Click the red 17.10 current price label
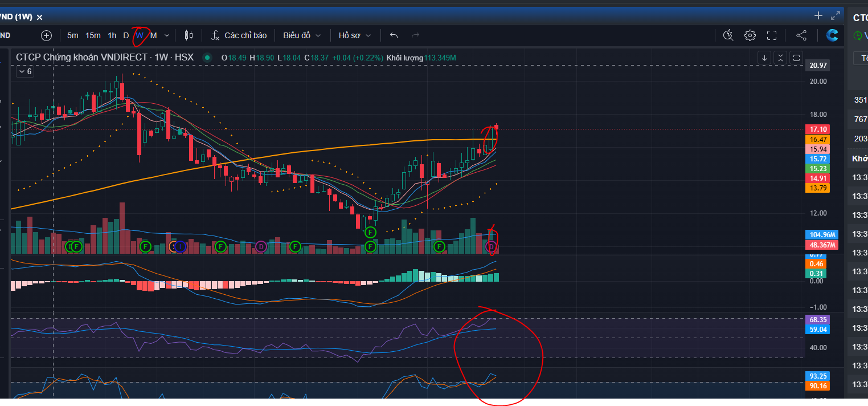The image size is (868, 406). (818, 129)
